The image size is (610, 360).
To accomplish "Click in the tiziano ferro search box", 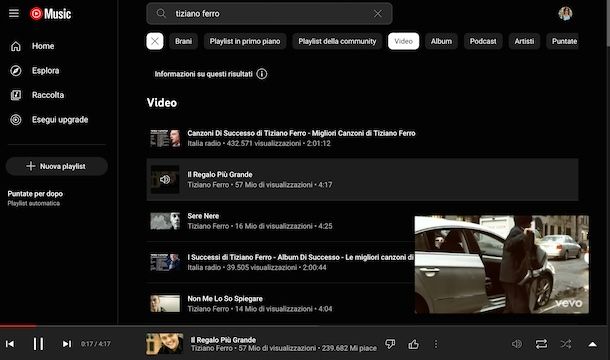I will pos(269,14).
